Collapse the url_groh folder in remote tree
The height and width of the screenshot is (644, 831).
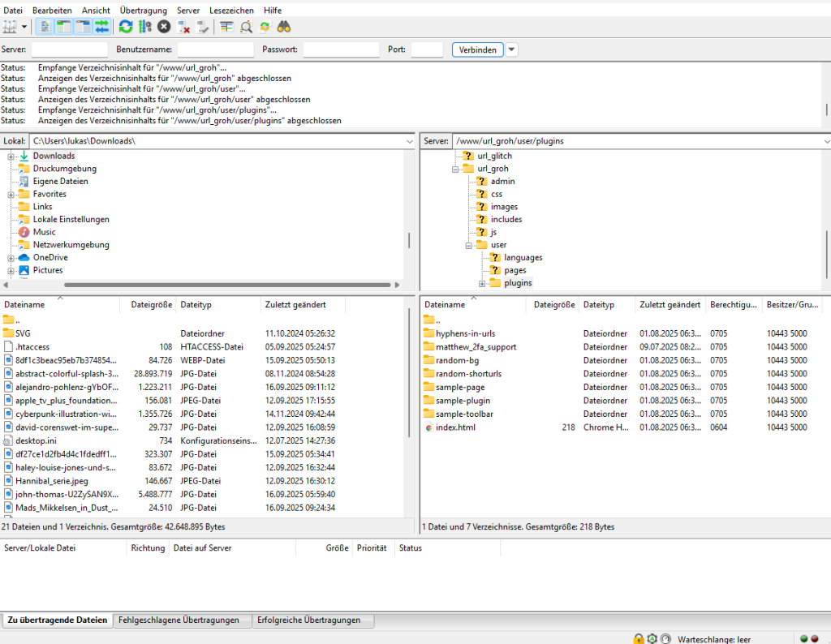pos(455,169)
